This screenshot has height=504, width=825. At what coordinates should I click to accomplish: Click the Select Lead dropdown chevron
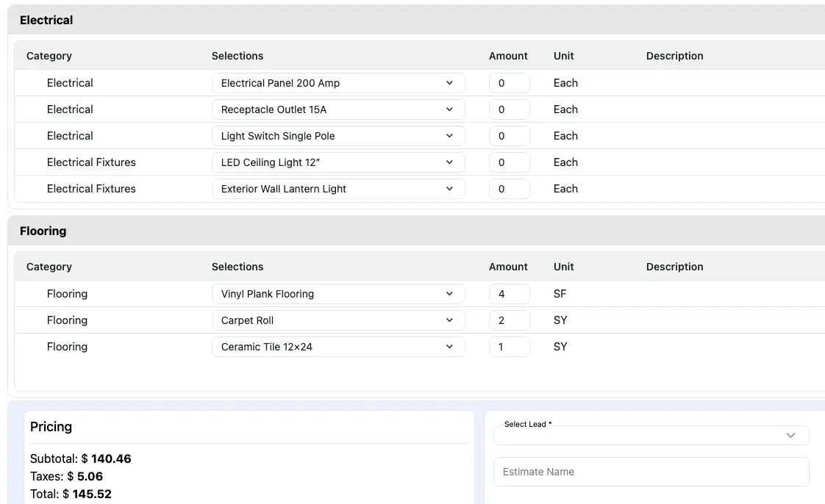(790, 436)
